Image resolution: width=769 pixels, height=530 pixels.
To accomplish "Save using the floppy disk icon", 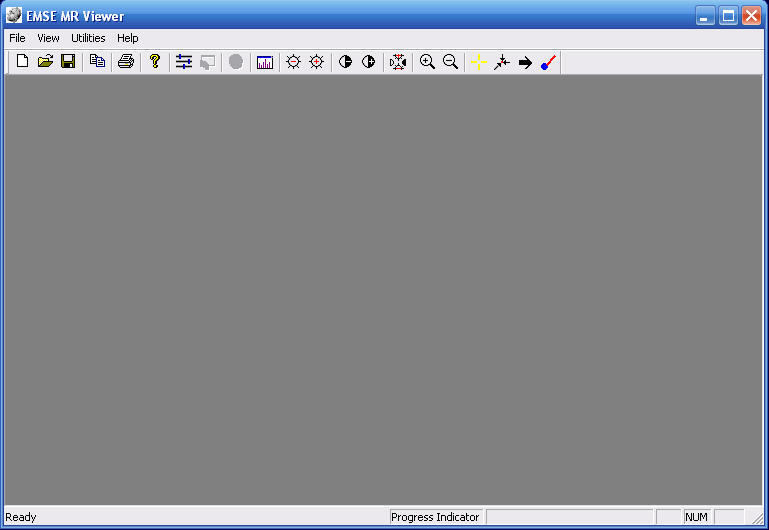I will coord(68,62).
